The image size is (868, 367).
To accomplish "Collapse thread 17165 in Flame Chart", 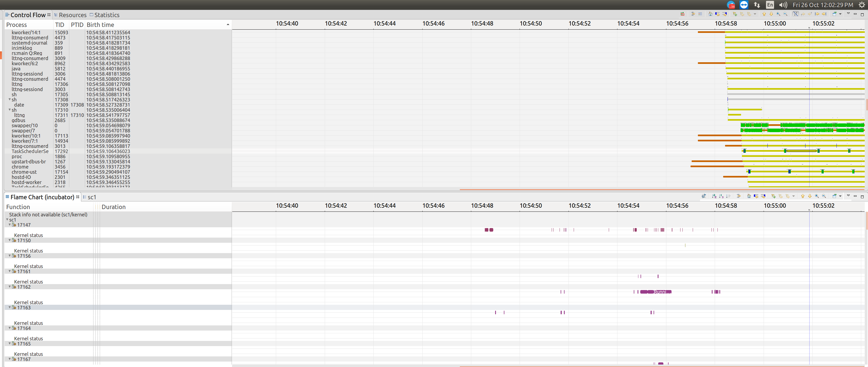I will [10, 343].
